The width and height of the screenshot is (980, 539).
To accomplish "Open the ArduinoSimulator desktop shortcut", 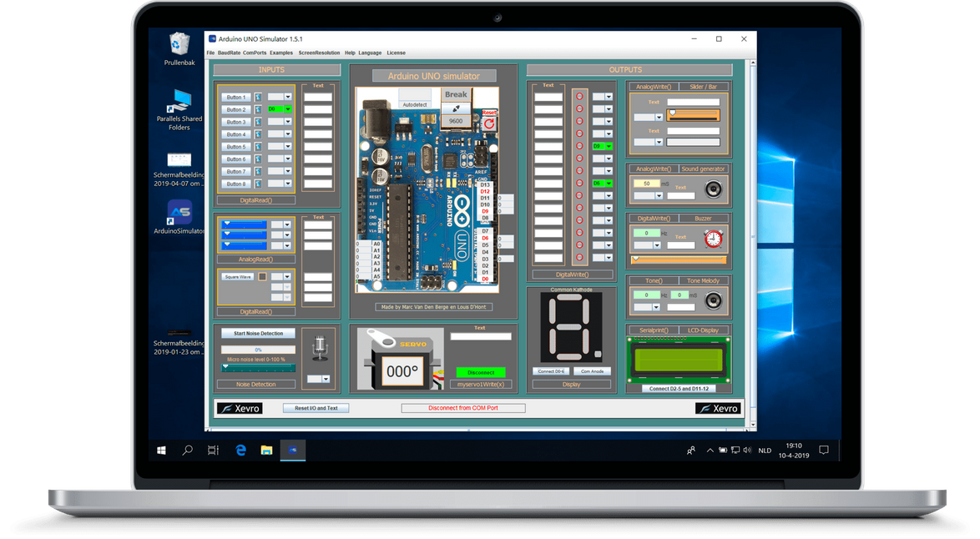I will (x=179, y=217).
